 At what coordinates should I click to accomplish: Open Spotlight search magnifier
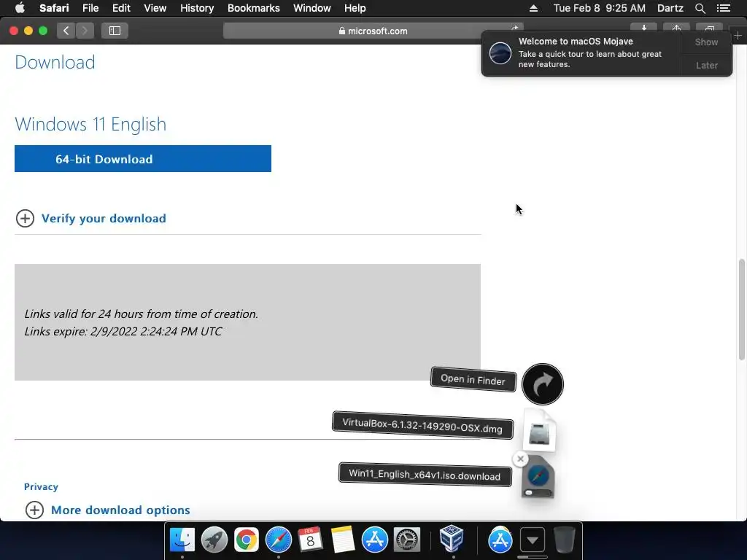coord(700,8)
